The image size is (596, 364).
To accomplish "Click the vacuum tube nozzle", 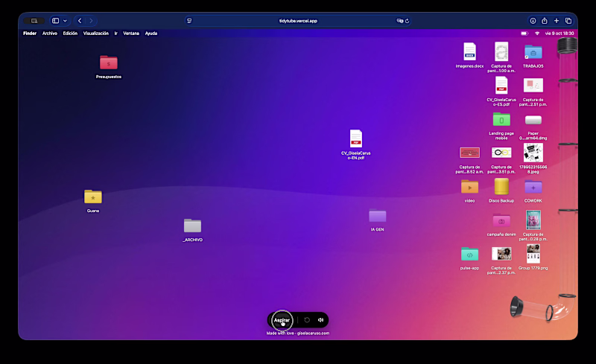I will click(515, 306).
